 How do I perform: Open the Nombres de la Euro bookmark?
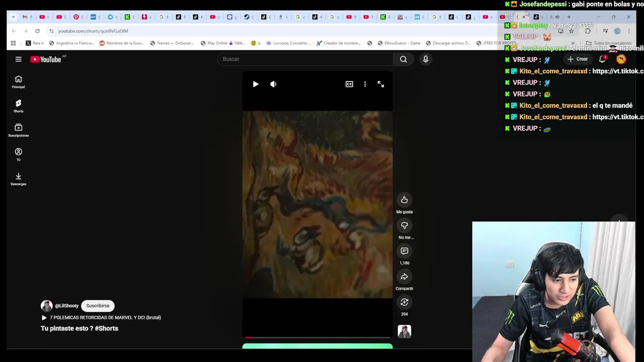tap(122, 43)
